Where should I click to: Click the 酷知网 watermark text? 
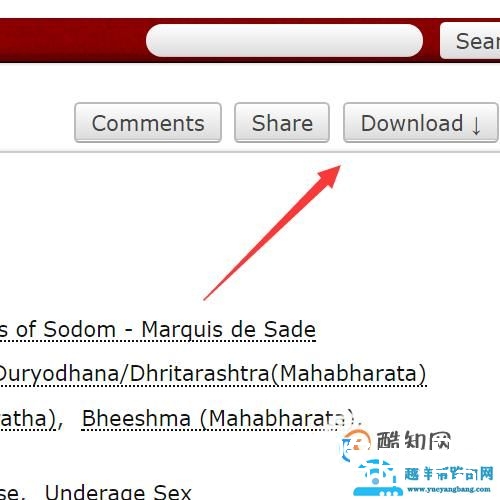[x=414, y=440]
